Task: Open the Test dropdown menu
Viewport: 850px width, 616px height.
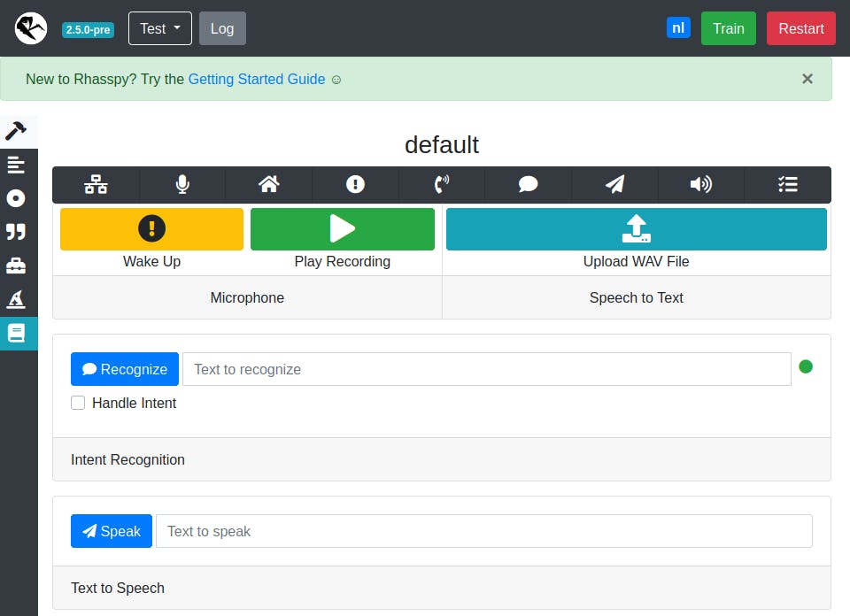Action: tap(160, 28)
